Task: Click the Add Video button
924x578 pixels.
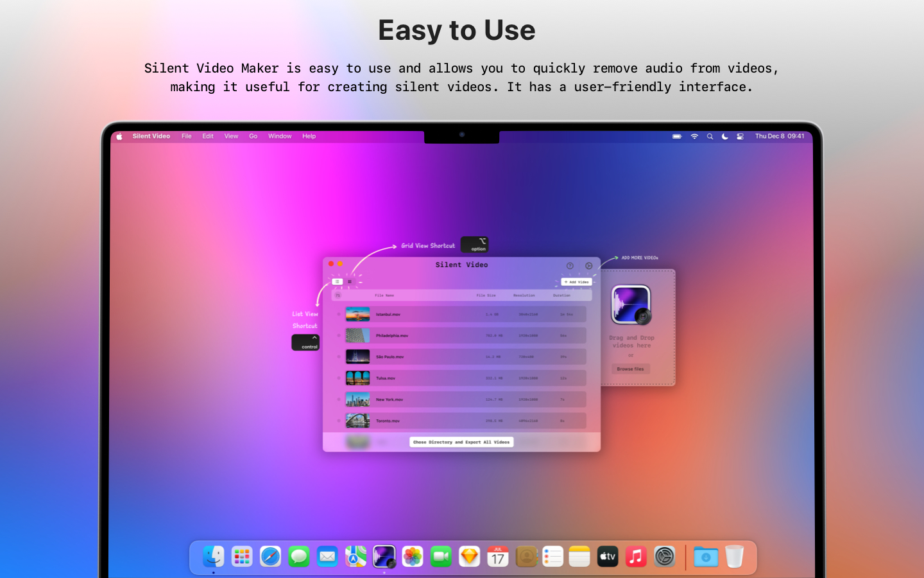Action: point(576,282)
